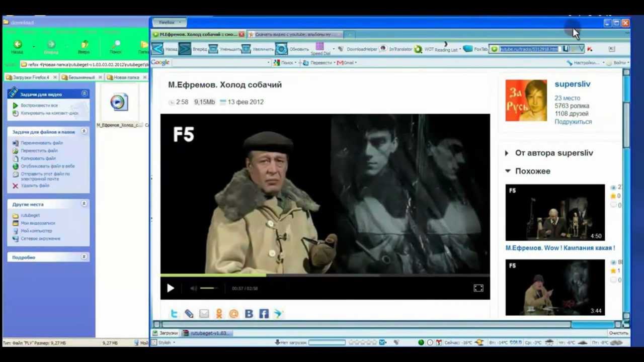Share video via LiveJournal pencil icon

(x=189, y=314)
